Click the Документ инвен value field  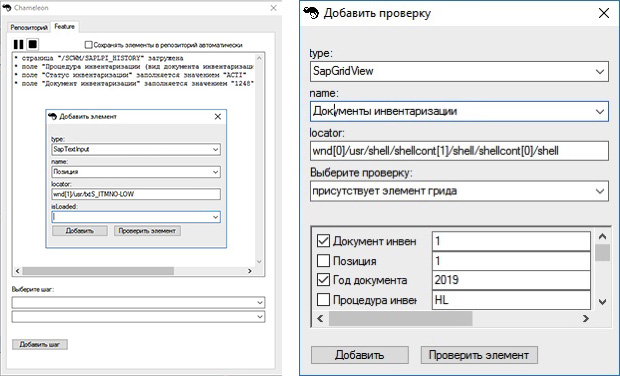(511, 241)
